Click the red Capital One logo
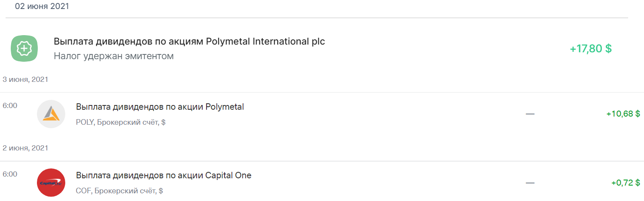This screenshot has width=644, height=201. 51,183
